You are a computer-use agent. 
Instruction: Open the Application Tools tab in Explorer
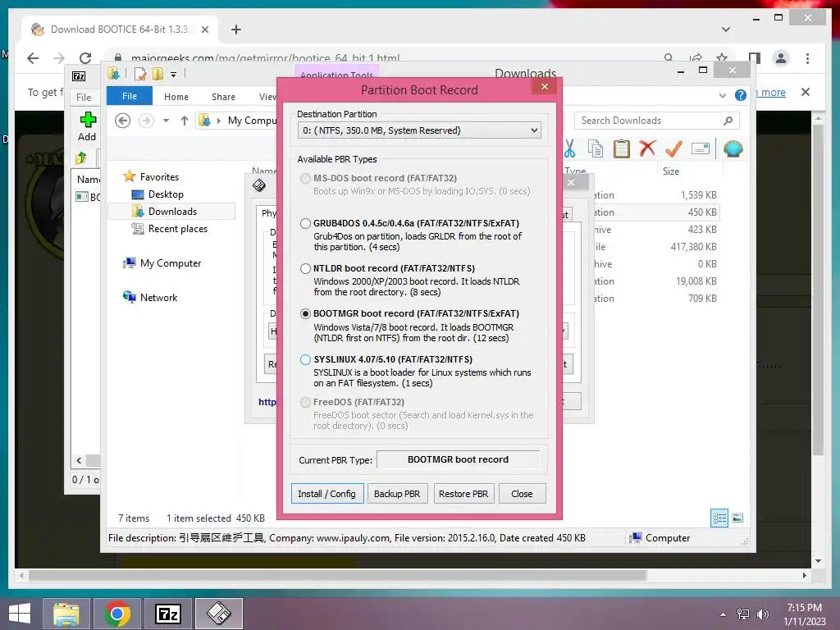pos(336,74)
